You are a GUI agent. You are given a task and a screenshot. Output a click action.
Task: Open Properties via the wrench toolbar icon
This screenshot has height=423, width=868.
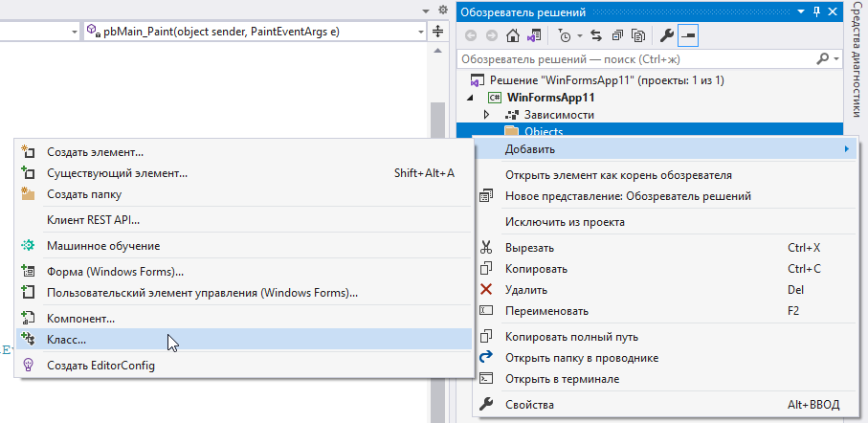coord(668,35)
